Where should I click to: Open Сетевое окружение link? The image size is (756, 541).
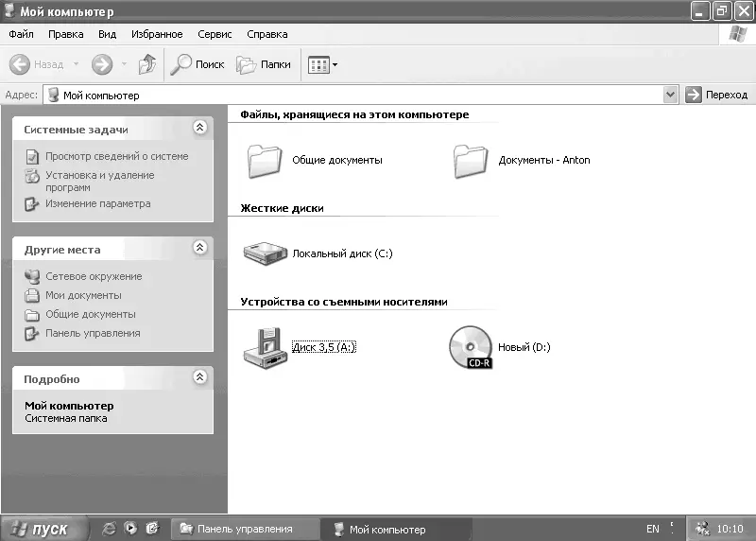pos(94,276)
